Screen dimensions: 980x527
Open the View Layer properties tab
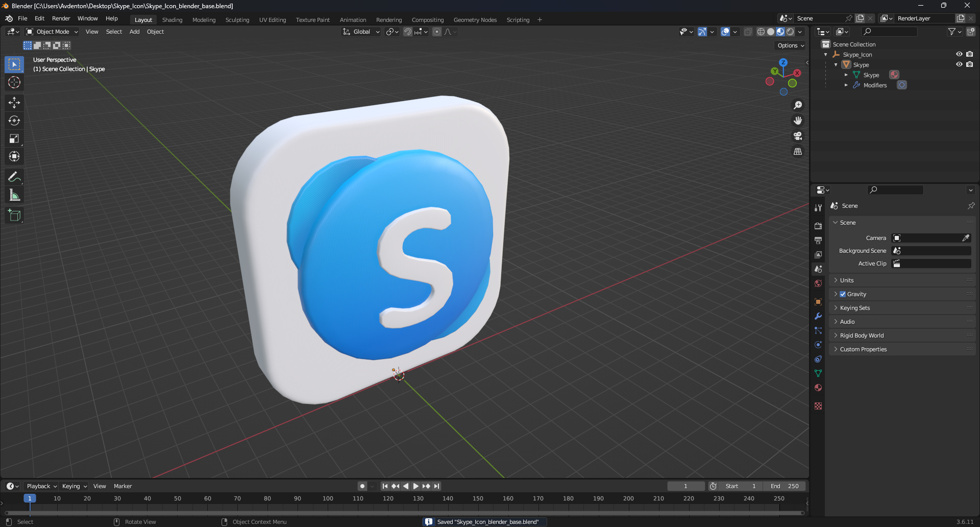(x=818, y=254)
